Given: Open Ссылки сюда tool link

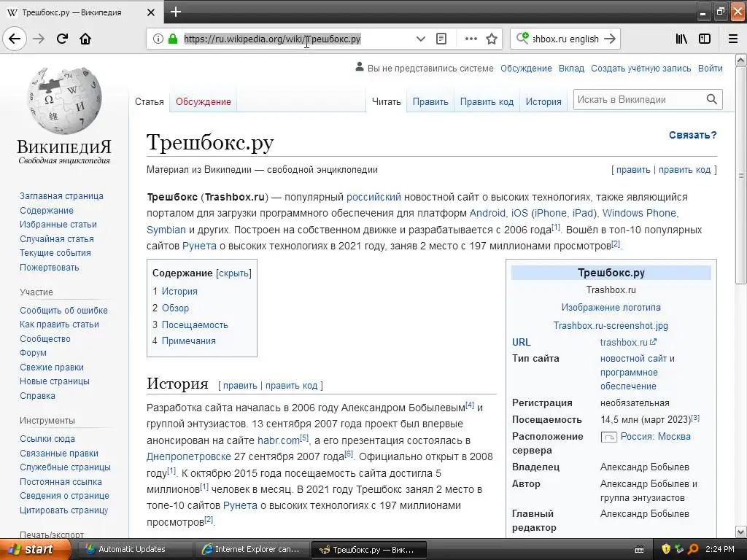Looking at the screenshot, I should (x=47, y=438).
